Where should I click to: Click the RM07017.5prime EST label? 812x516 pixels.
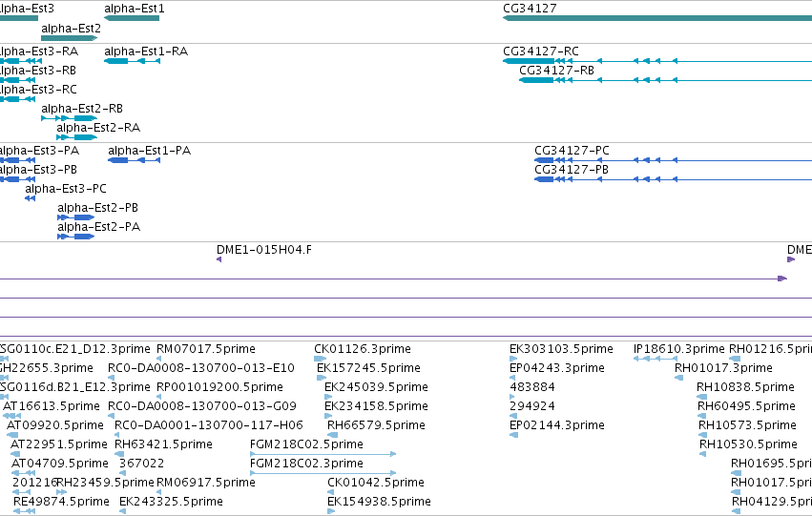coord(206,349)
